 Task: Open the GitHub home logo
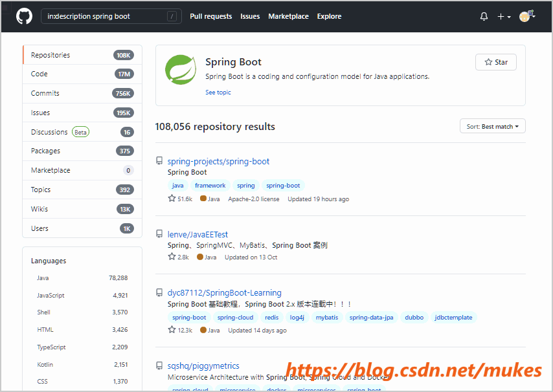click(24, 16)
